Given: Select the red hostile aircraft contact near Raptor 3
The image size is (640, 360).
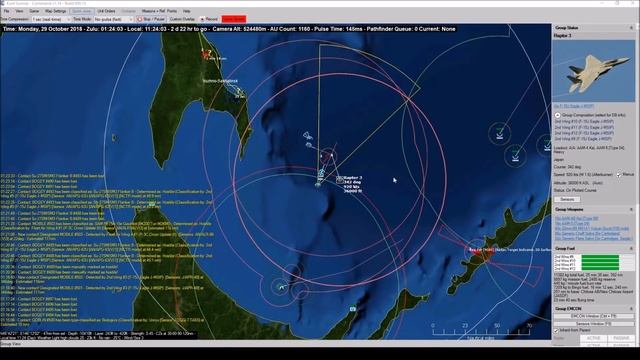Looking at the screenshot, I should [327, 156].
